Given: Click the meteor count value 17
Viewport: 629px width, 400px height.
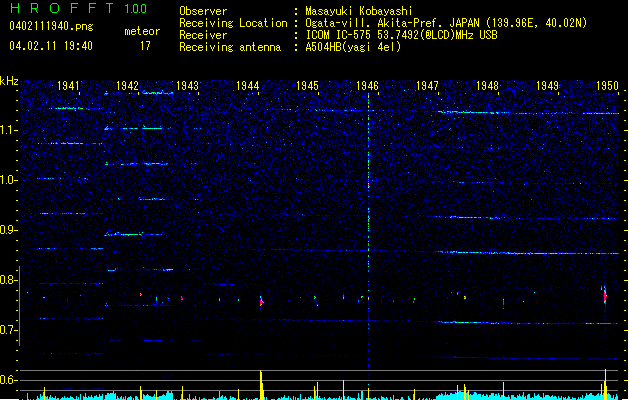Looking at the screenshot, I should point(145,46).
